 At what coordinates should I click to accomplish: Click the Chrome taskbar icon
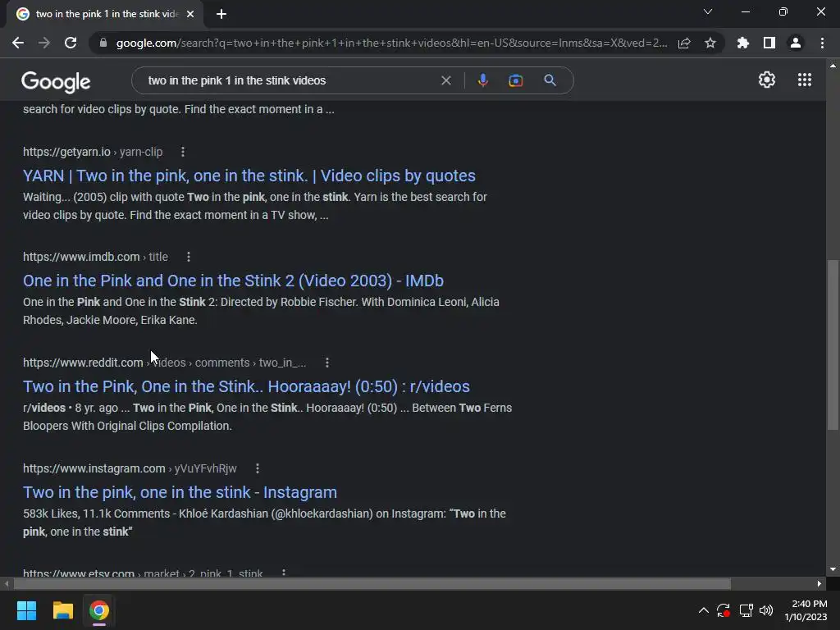(x=99, y=610)
